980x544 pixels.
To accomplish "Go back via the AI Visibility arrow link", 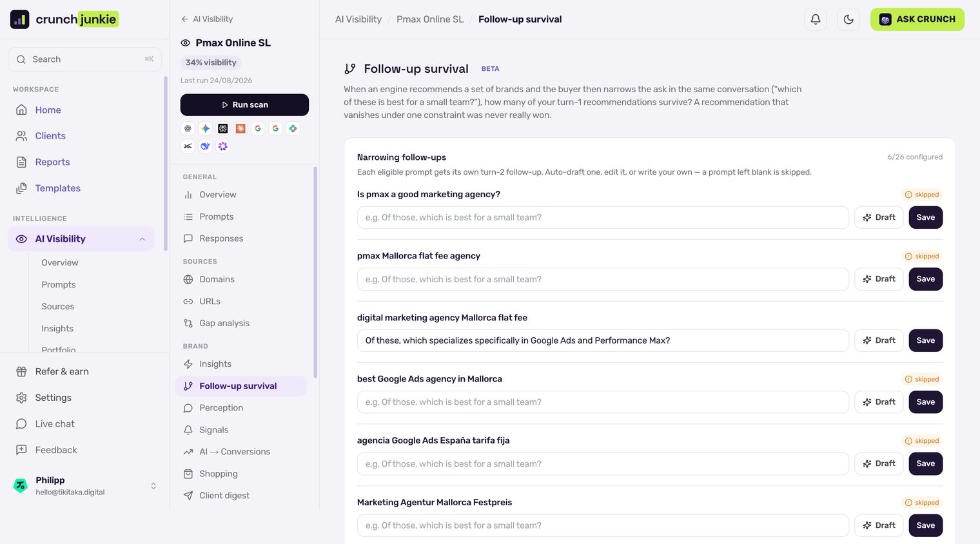I will click(207, 19).
